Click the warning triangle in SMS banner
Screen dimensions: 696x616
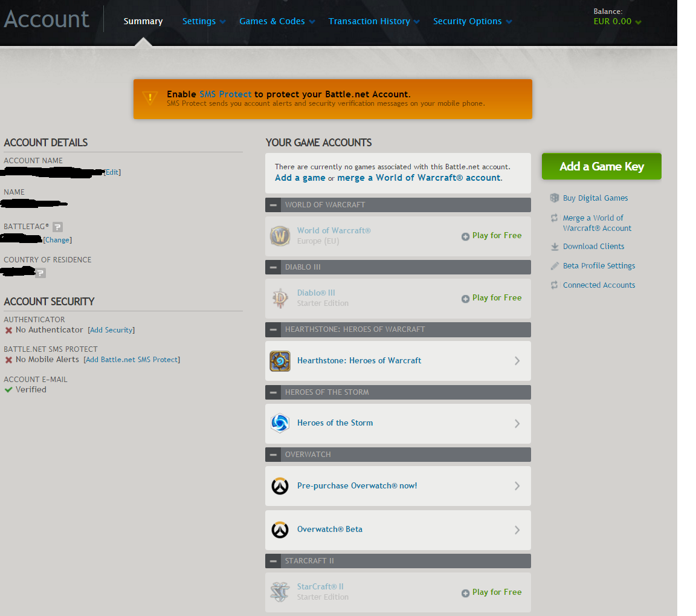point(150,98)
